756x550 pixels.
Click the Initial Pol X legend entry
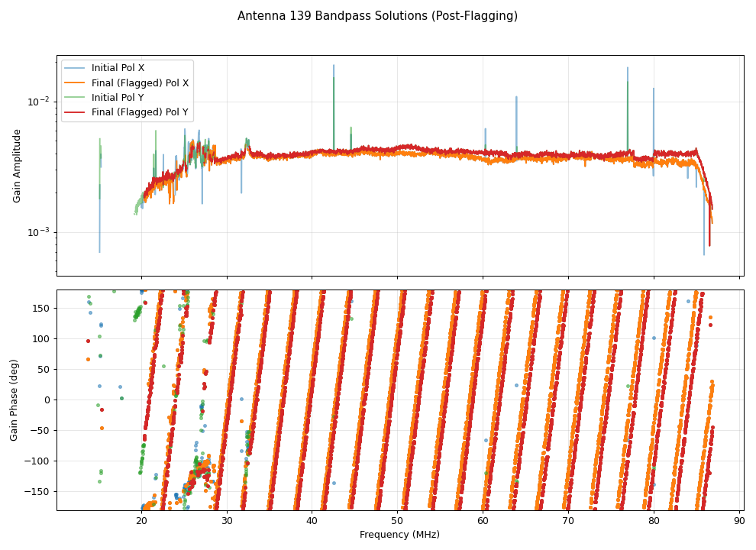[x=118, y=68]
